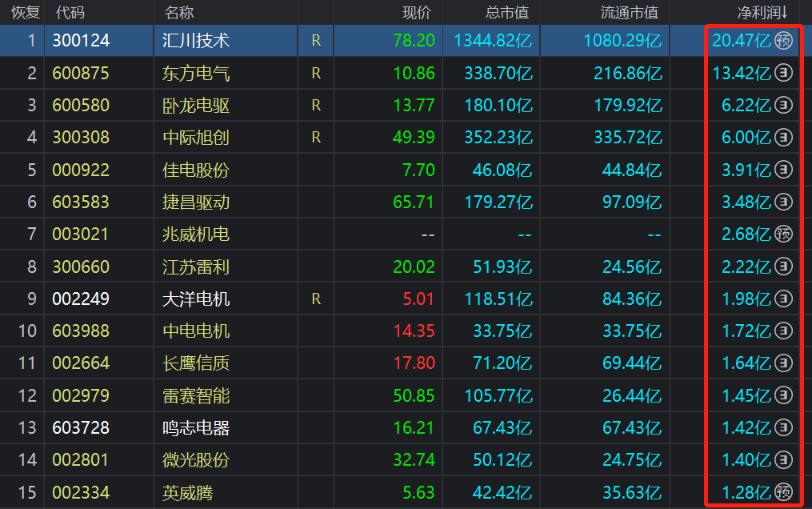Click stock code 002249
The width and height of the screenshot is (812, 509).
[x=81, y=299]
